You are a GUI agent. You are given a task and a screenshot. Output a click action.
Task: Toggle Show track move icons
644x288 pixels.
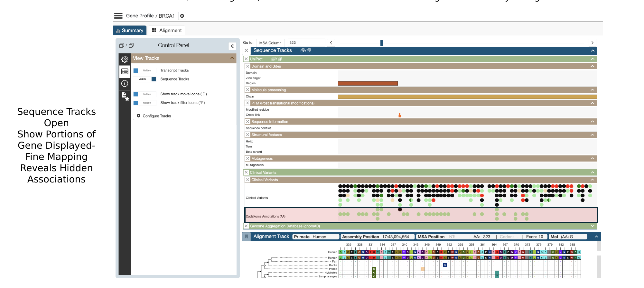click(145, 94)
